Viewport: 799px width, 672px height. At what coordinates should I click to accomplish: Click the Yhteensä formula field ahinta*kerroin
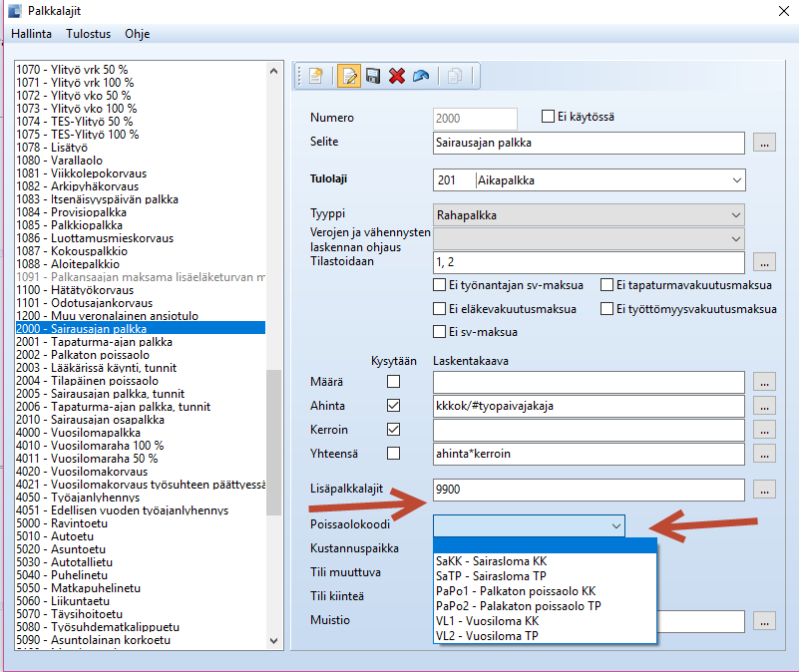tap(589, 454)
